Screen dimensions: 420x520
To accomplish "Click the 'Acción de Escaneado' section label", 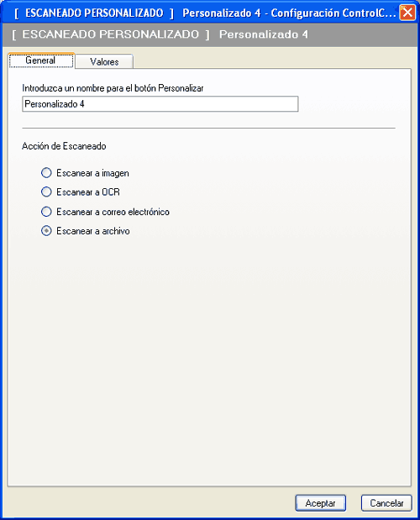I will (x=64, y=146).
